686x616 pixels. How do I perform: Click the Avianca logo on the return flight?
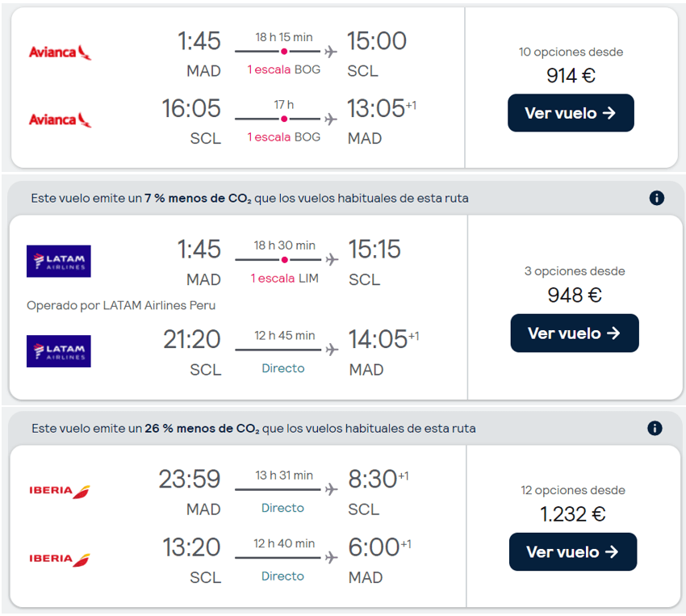[x=60, y=119]
